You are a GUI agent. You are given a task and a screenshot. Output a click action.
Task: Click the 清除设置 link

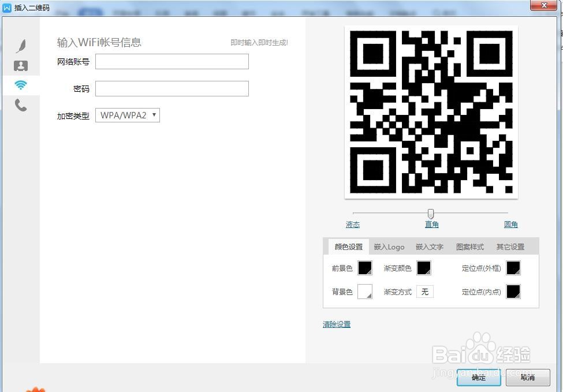[337, 324]
